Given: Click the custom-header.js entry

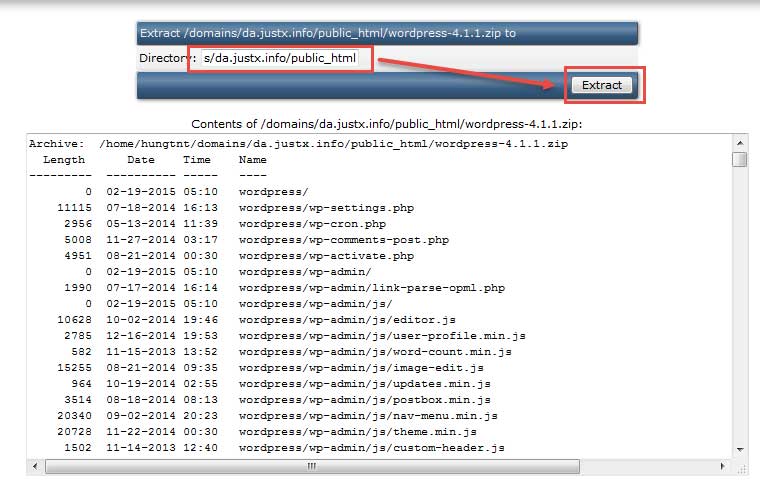Looking at the screenshot, I should pos(372,448).
